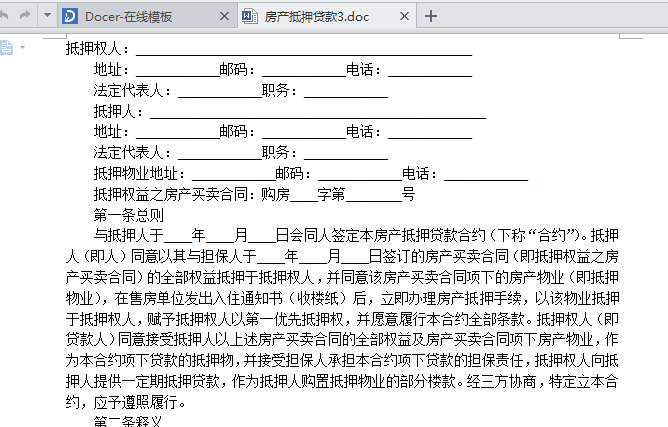The height and width of the screenshot is (427, 668).
Task: Click the text 抵押权益之房产买卖合同
Action: [171, 194]
